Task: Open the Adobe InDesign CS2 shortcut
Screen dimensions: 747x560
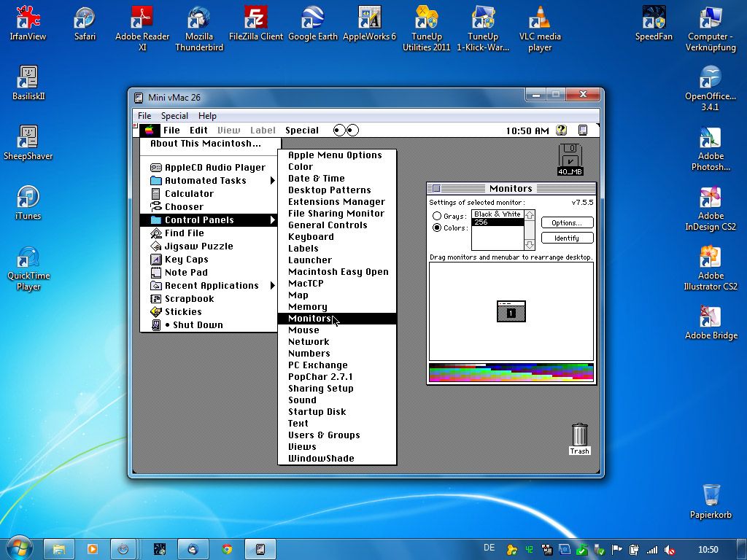Action: 711,209
